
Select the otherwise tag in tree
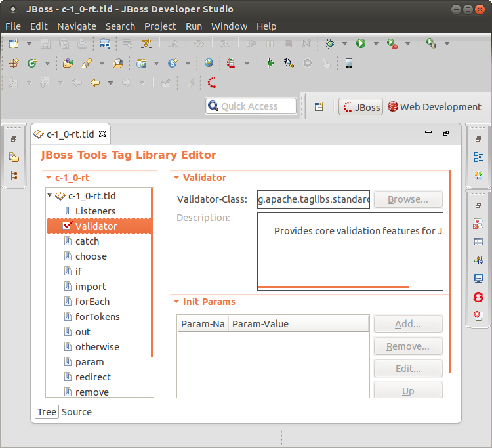point(97,347)
